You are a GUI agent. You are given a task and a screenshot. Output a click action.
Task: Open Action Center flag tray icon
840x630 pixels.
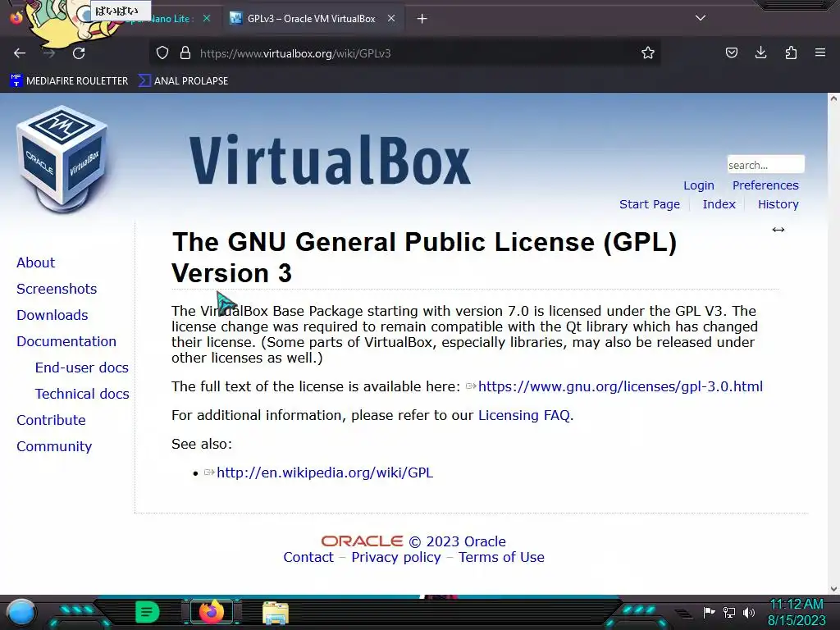coord(709,612)
